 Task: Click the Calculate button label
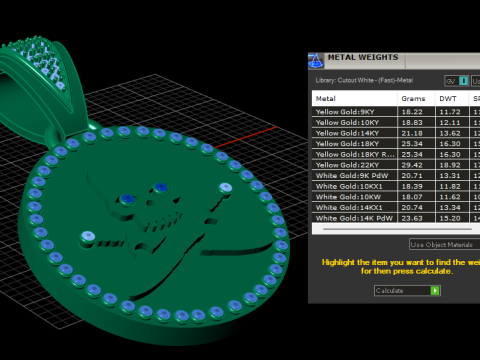click(389, 291)
